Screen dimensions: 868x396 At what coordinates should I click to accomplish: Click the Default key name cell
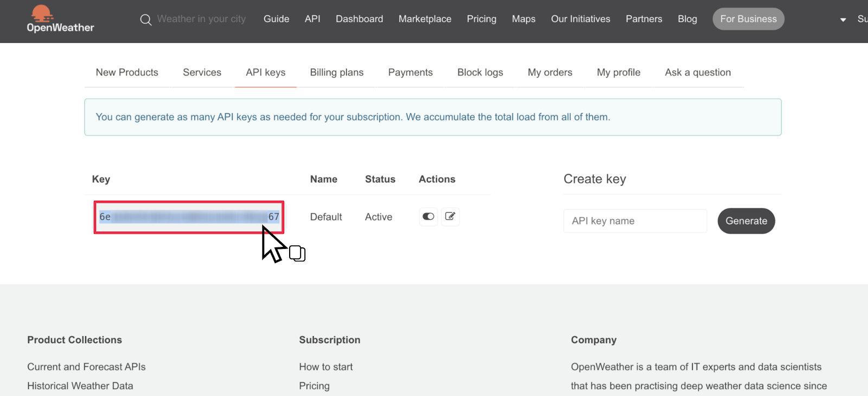(326, 217)
